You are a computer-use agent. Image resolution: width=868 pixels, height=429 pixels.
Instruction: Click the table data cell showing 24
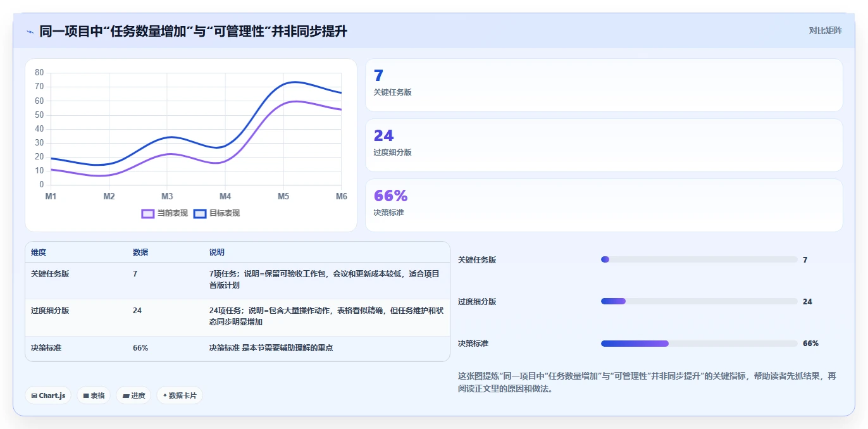137,311
